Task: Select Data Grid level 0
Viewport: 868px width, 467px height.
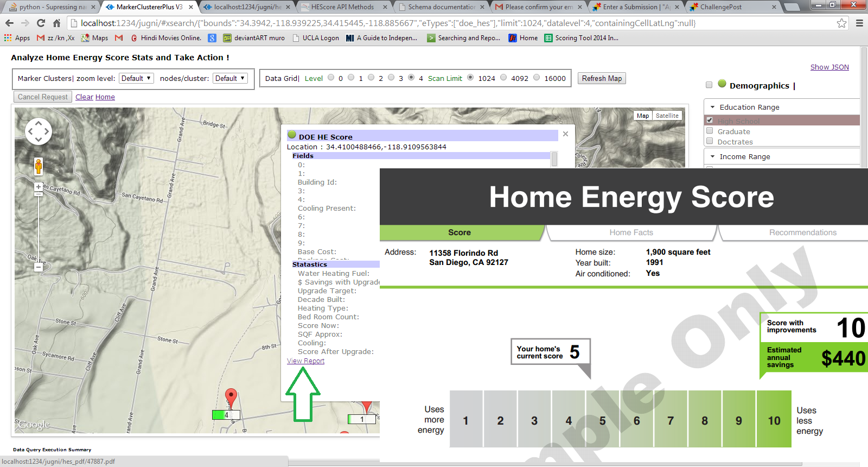Action: pos(331,78)
